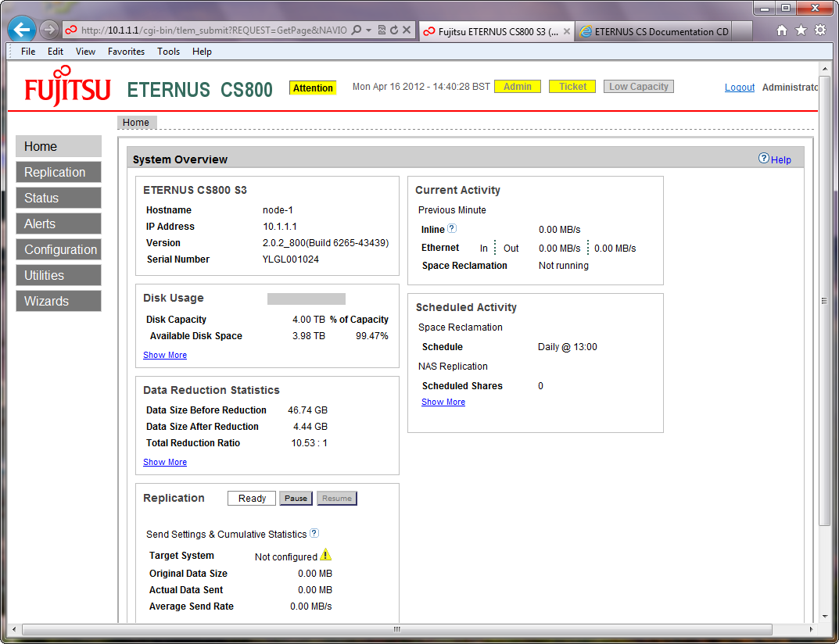
Task: Open Favorites with the star icon
Action: tap(801, 30)
